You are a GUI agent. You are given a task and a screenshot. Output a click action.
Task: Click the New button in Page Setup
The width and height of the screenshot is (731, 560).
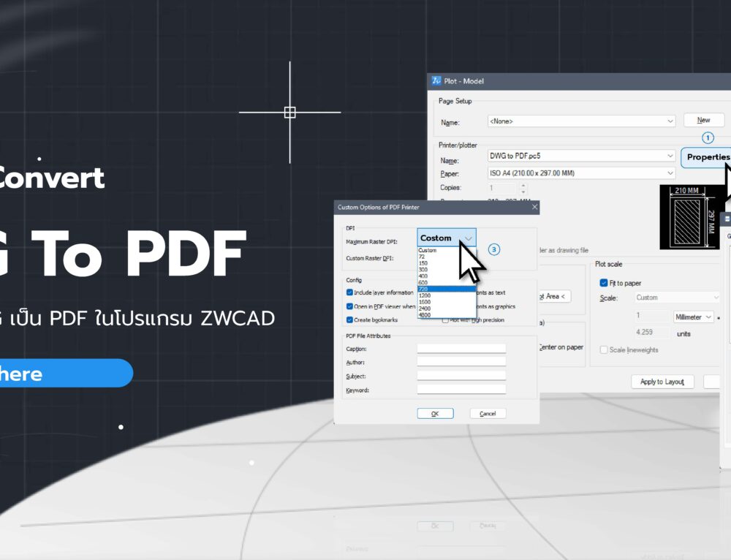pos(703,120)
